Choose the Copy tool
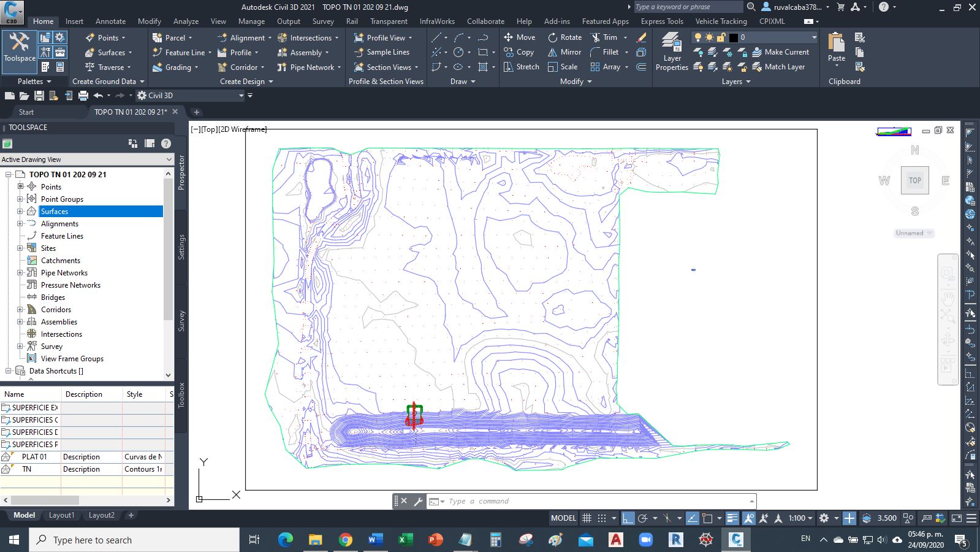 518,52
